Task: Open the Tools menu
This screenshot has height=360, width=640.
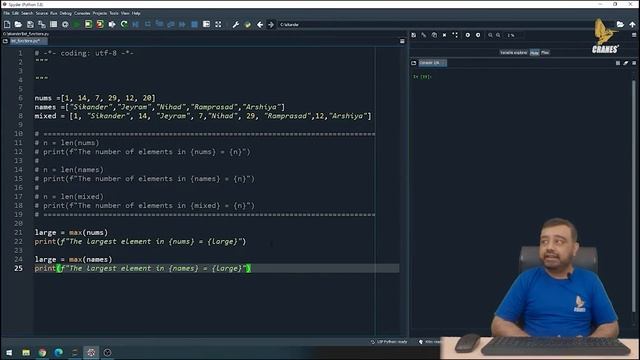Action: pyautogui.click(x=114, y=13)
